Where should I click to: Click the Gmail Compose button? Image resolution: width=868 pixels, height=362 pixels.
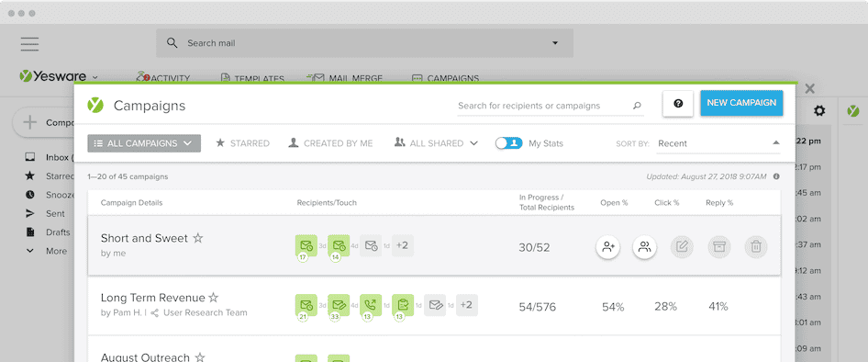click(x=45, y=122)
